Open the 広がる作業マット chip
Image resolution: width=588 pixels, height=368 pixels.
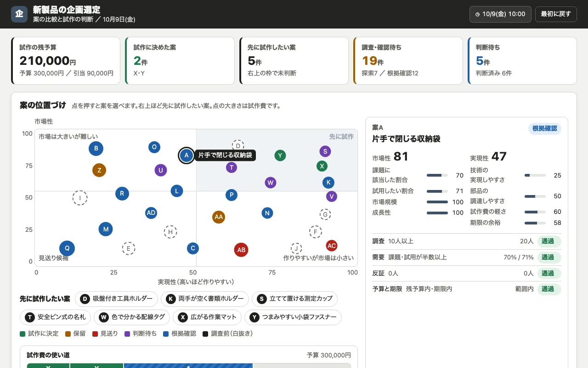coord(207,317)
